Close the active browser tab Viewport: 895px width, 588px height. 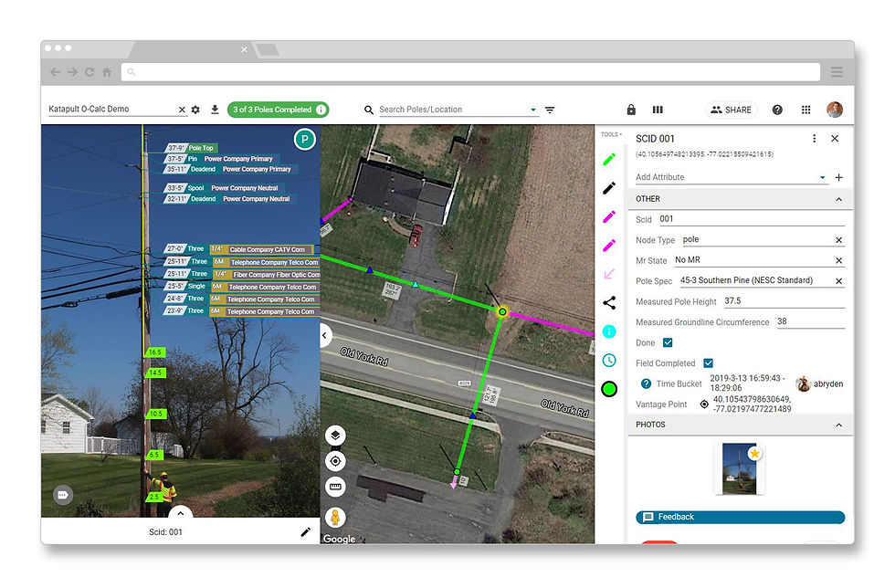(x=244, y=49)
